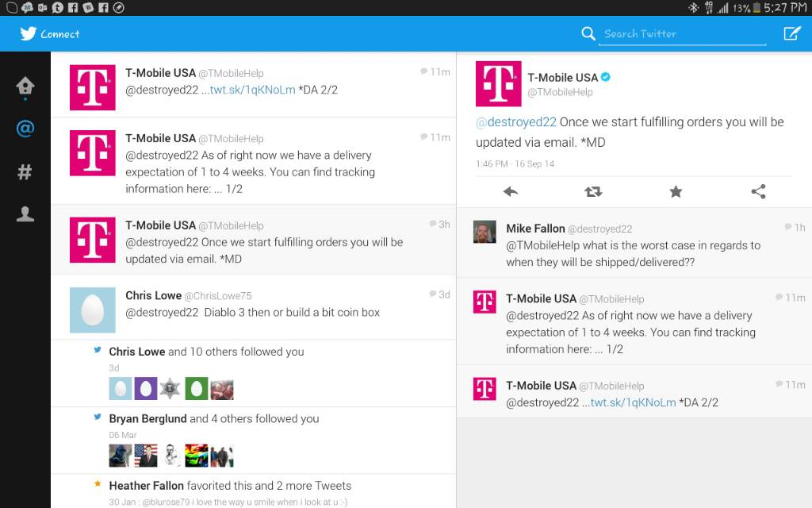Tap @TMobileHelp handle under detail header name
The height and width of the screenshot is (508, 812).
coord(560,92)
